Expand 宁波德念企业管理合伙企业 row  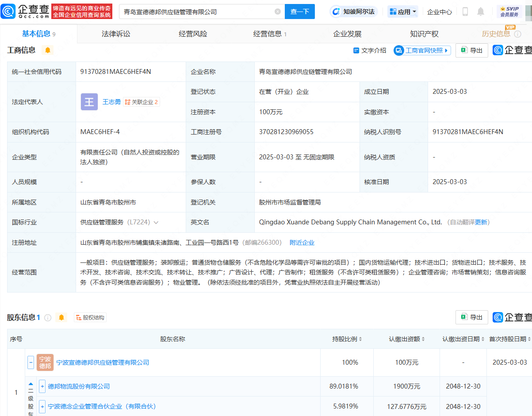click(x=42, y=406)
